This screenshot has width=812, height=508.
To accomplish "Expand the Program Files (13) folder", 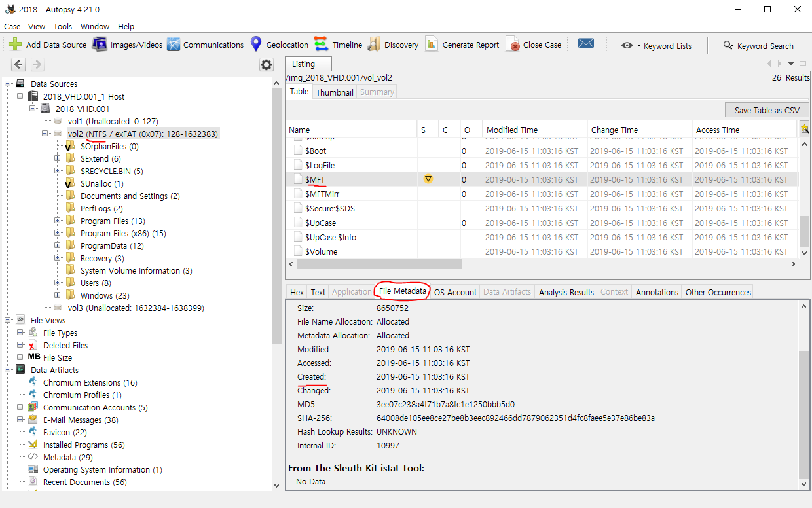I will pyautogui.click(x=57, y=221).
